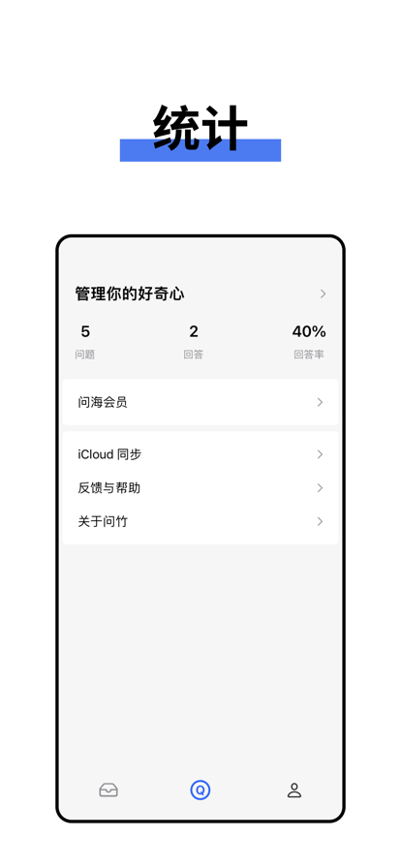Open the inbox tray tab icon
401x868 pixels.
coord(108,790)
